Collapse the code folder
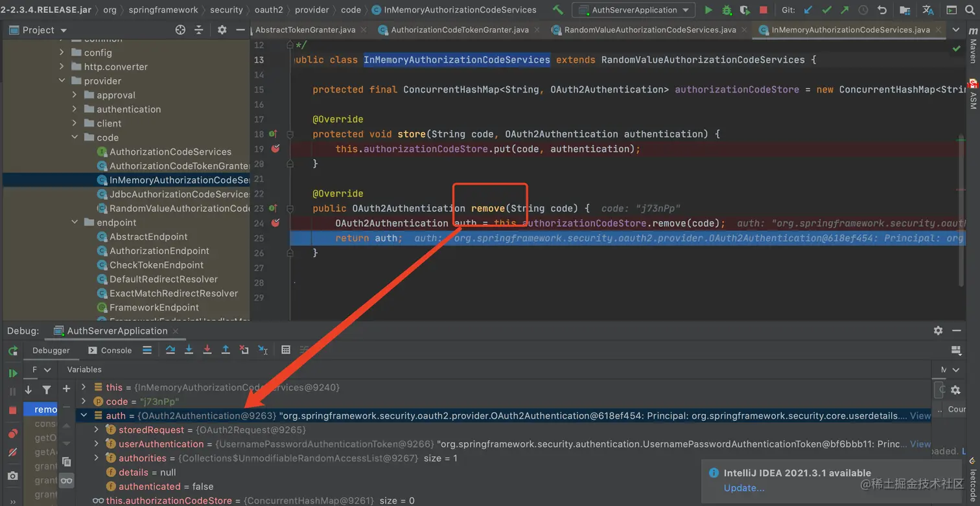 [x=75, y=137]
